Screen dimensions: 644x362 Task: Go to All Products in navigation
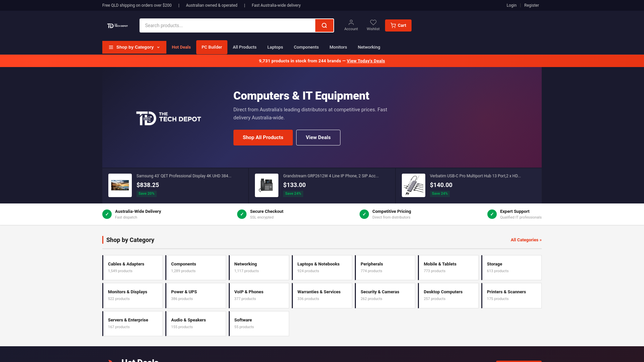(x=245, y=47)
